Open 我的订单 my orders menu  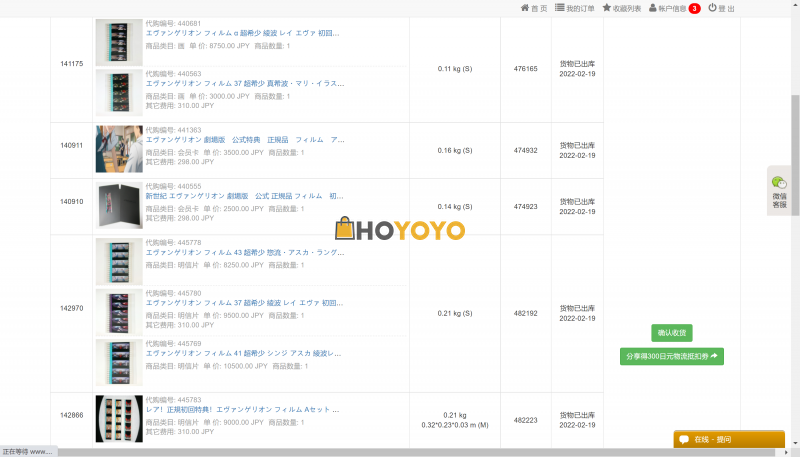[574, 8]
